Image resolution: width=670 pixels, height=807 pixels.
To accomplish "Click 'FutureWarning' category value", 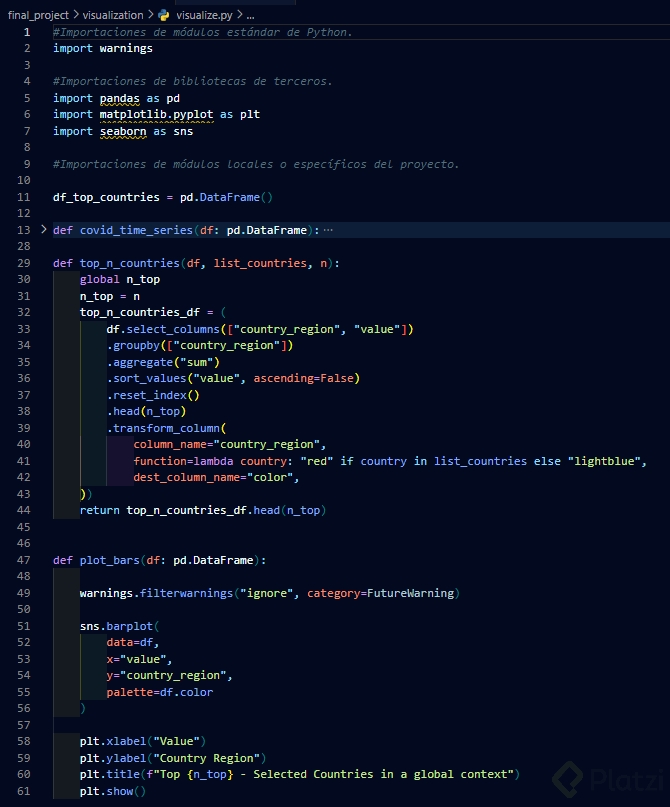I will (x=410, y=593).
